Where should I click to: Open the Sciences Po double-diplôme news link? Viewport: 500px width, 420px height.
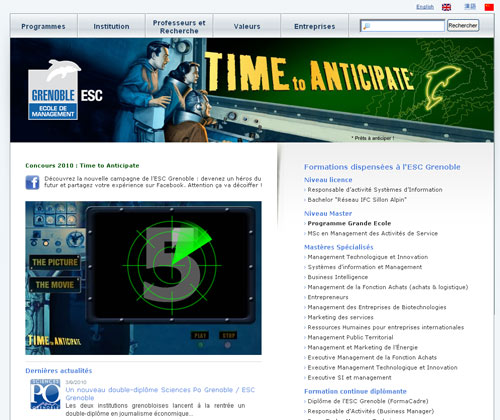coord(160,394)
